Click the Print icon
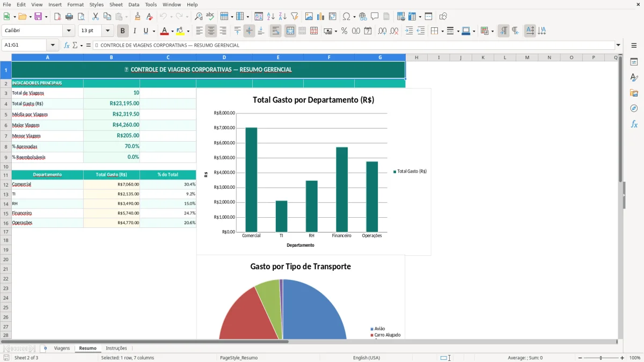The width and height of the screenshot is (644, 362). tap(69, 17)
